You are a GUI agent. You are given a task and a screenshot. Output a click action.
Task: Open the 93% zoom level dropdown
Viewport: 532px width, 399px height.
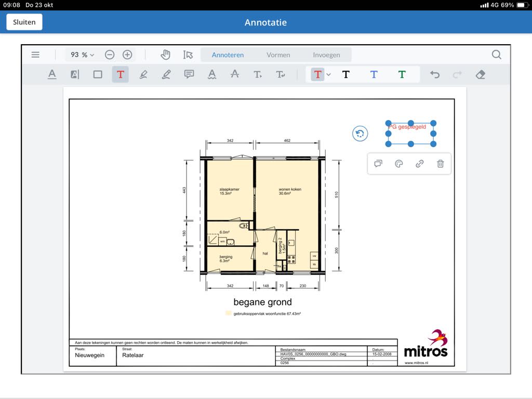(82, 55)
